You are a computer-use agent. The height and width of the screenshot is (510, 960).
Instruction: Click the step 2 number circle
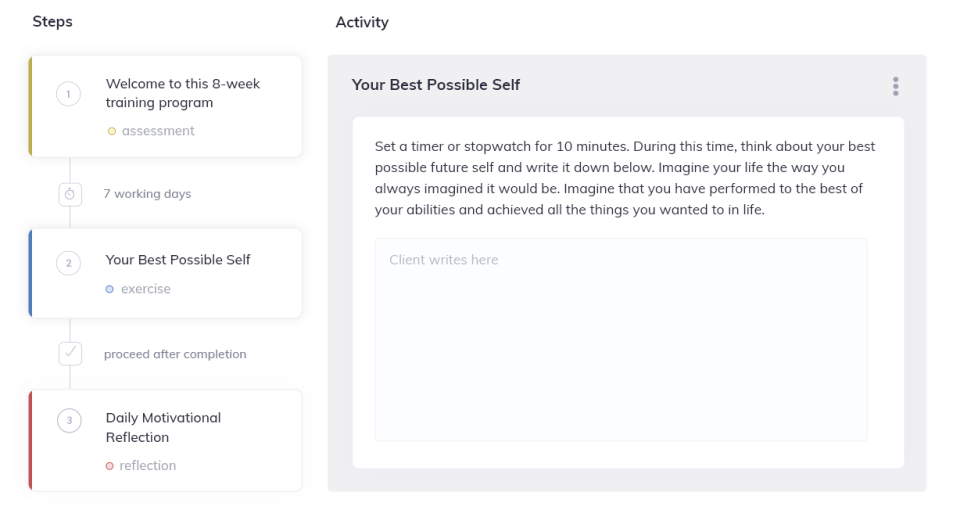[70, 262]
